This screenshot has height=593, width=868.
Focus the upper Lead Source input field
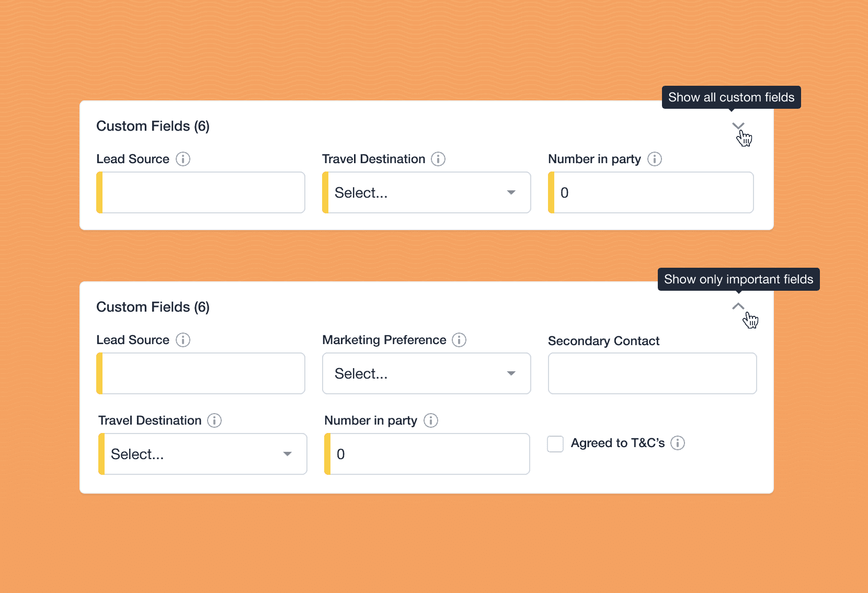(201, 192)
